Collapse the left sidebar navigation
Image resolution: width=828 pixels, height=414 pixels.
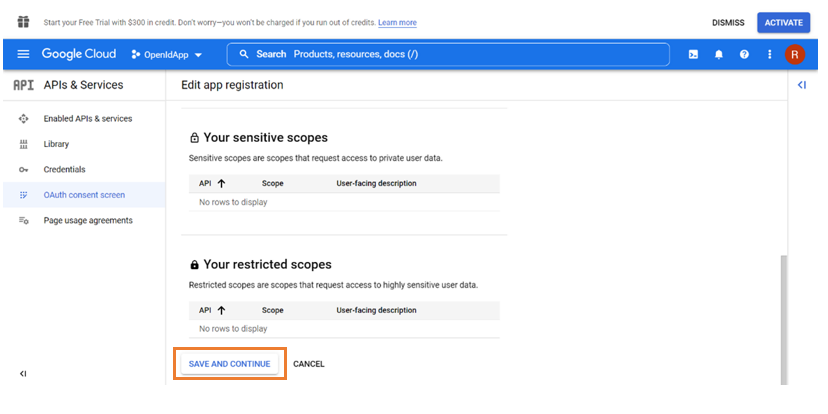point(23,374)
